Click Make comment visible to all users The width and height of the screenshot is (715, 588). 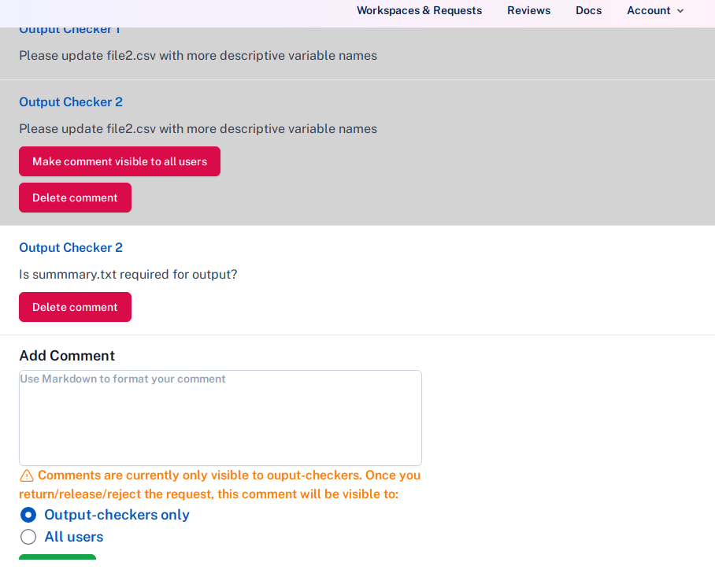pyautogui.click(x=119, y=161)
